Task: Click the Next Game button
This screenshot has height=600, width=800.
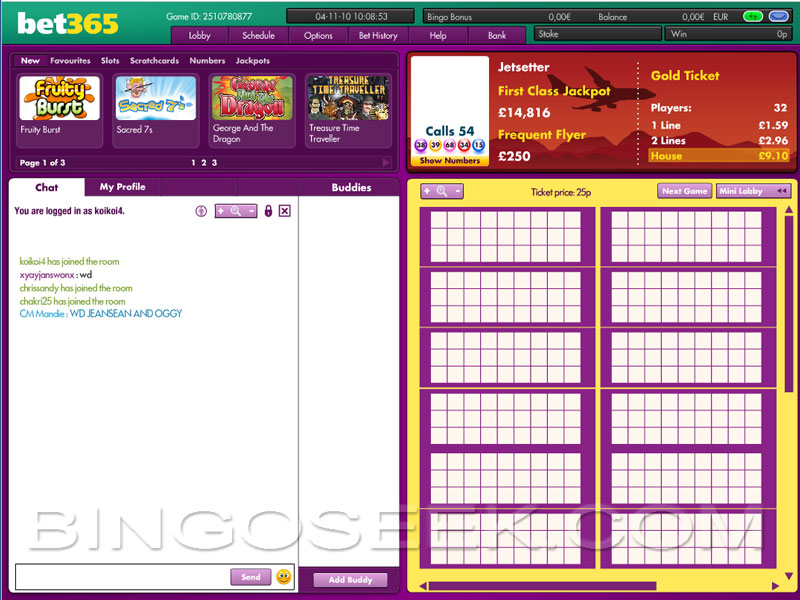Action: (685, 191)
